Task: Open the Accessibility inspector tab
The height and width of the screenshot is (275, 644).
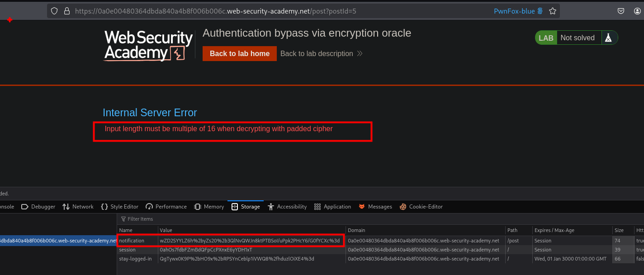Action: [287, 207]
